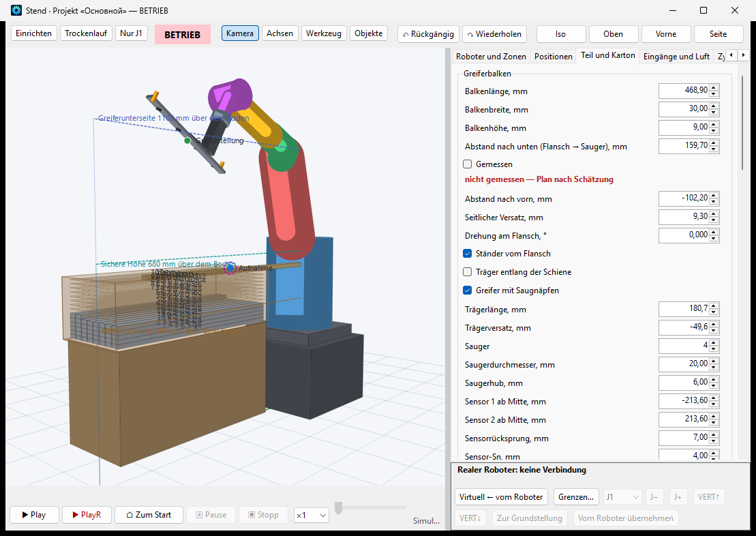Decrease Abstand nach unten with the down spinner
756x536 pixels.
point(714,149)
